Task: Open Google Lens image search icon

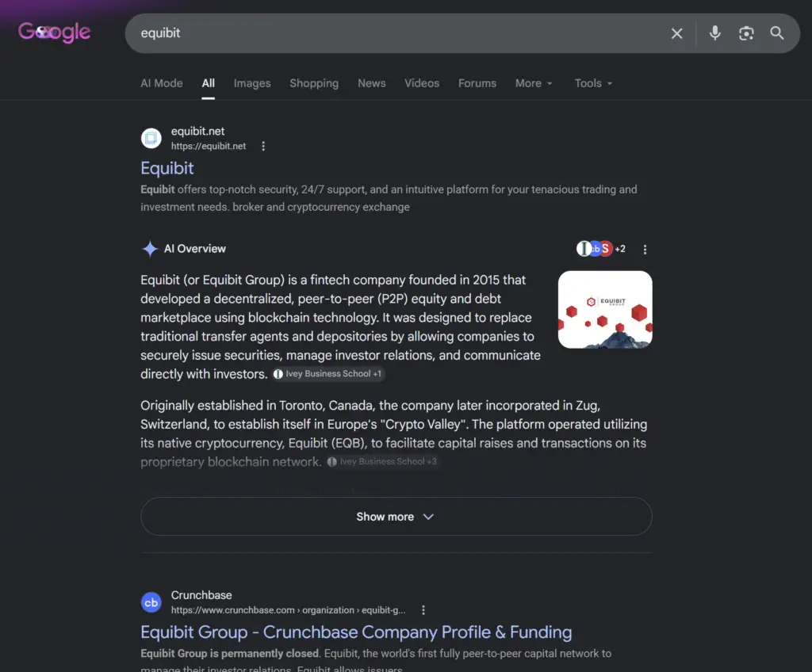Action: point(745,33)
